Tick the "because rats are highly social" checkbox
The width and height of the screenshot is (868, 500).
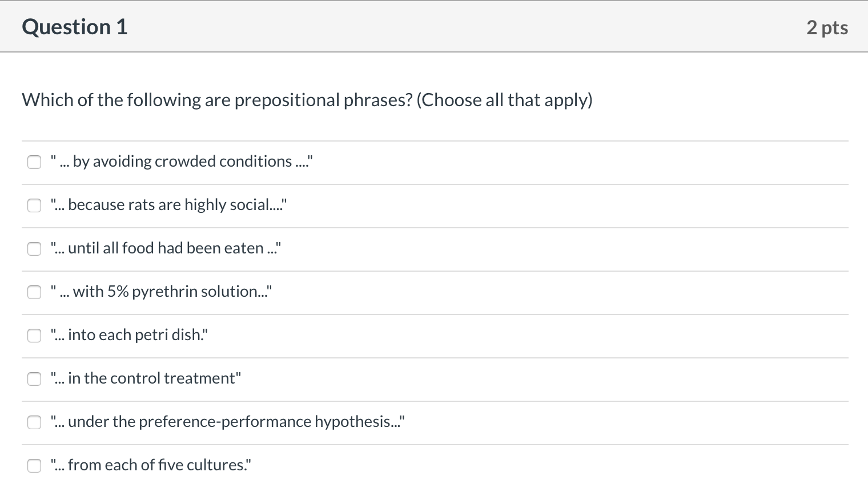point(35,205)
